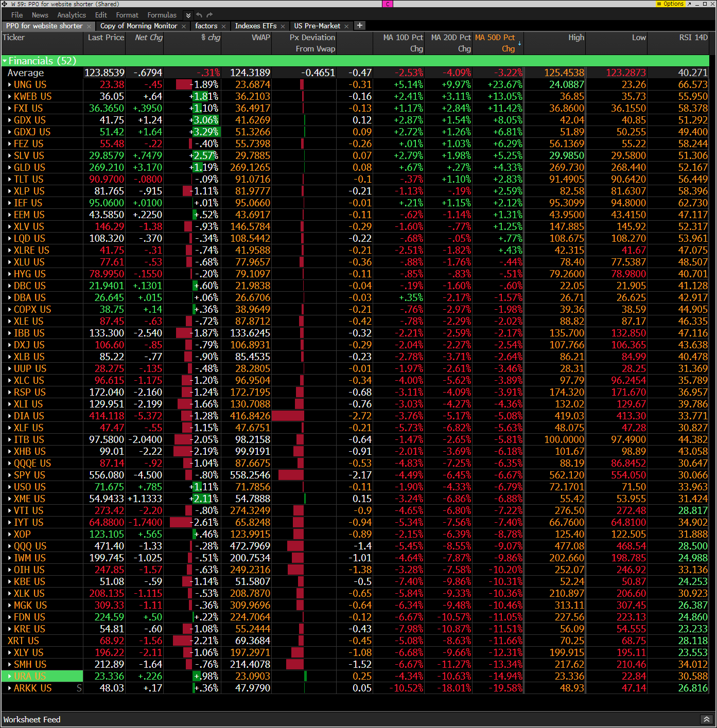717x728 pixels.
Task: Expand the URA US highlighted row
Action: click(10, 676)
